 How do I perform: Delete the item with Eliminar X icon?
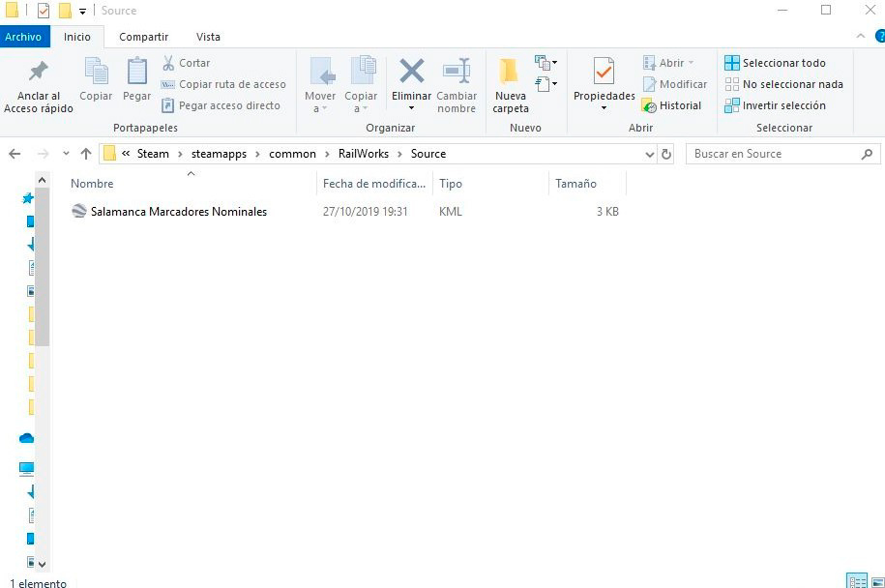tap(411, 72)
